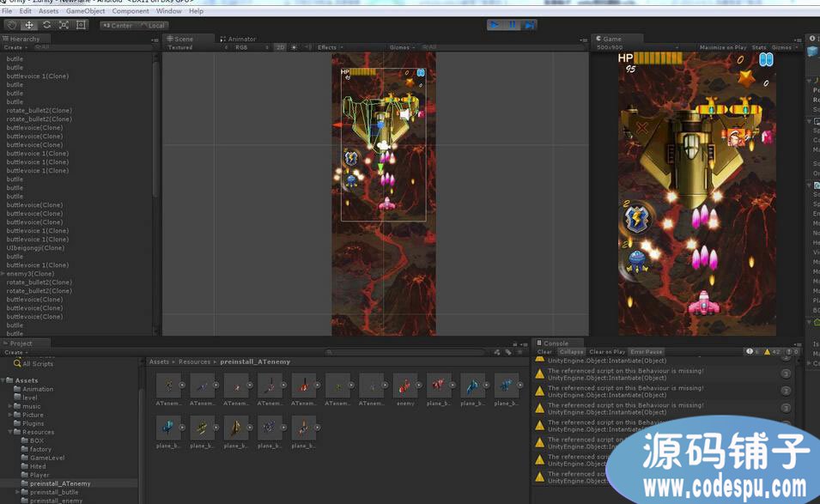Screen dimensions: 820x504
Task: Open the Edit menu
Action: click(x=25, y=11)
